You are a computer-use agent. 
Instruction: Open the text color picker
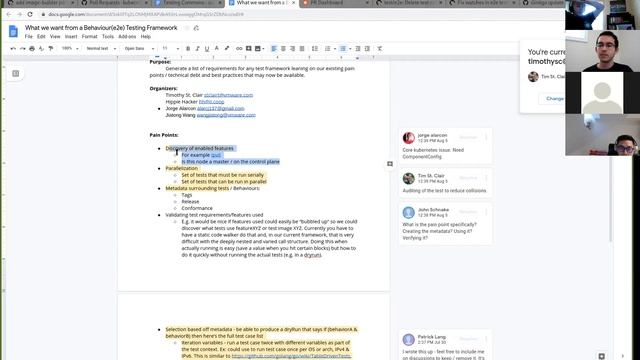216,49
